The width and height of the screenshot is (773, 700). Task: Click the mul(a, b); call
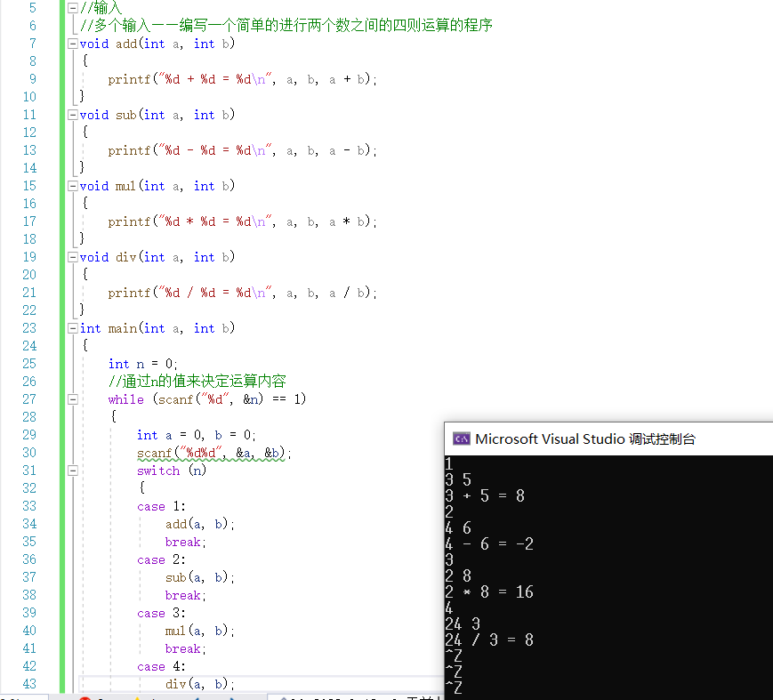point(199,631)
